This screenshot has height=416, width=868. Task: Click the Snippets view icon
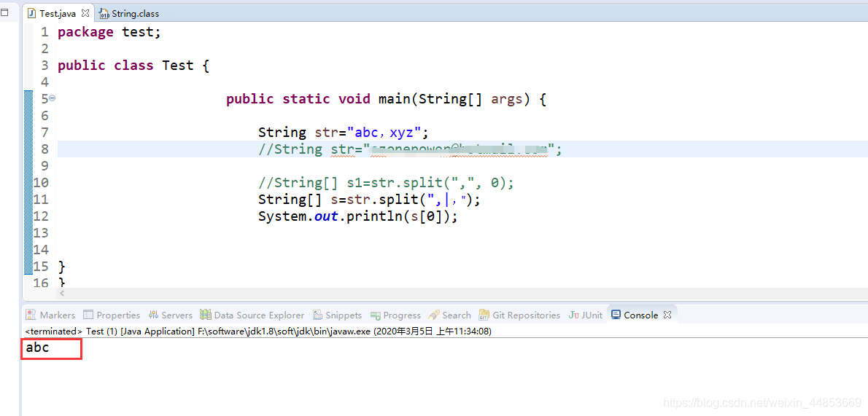point(318,315)
